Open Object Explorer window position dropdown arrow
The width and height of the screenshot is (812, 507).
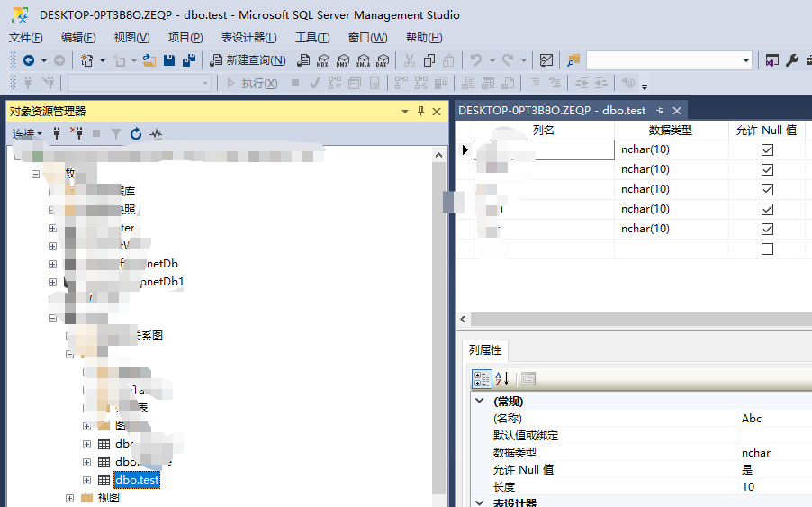click(405, 112)
